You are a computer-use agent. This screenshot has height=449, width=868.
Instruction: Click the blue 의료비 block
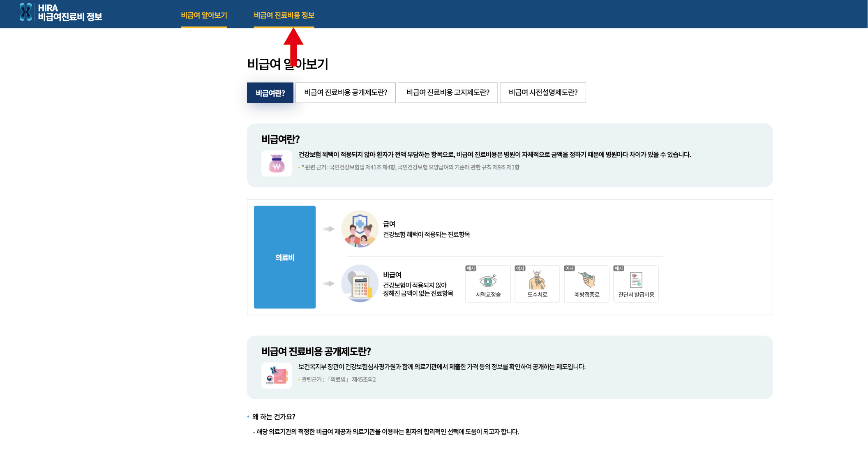[285, 257]
